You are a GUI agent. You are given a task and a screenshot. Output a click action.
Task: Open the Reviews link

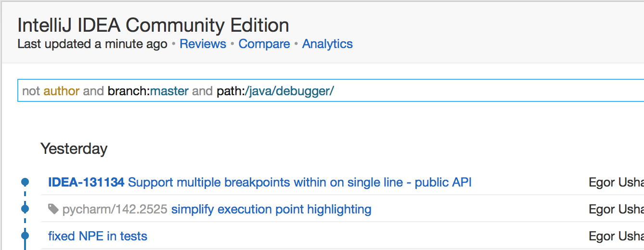pyautogui.click(x=203, y=44)
